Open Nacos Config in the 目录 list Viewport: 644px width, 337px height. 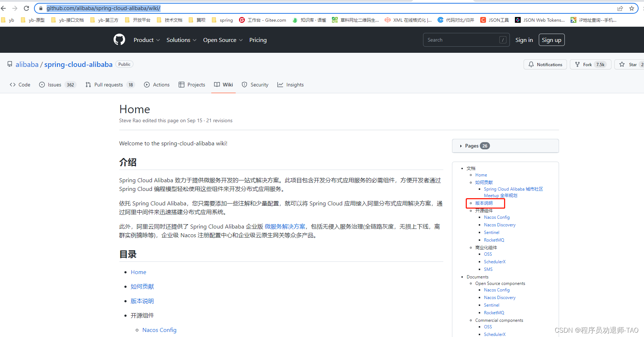tap(159, 330)
